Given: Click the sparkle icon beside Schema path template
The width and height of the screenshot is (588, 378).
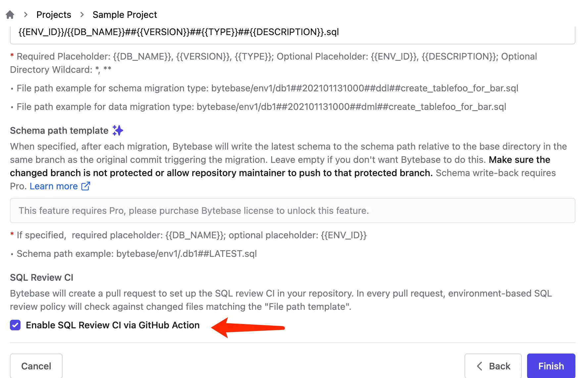Looking at the screenshot, I should point(118,130).
